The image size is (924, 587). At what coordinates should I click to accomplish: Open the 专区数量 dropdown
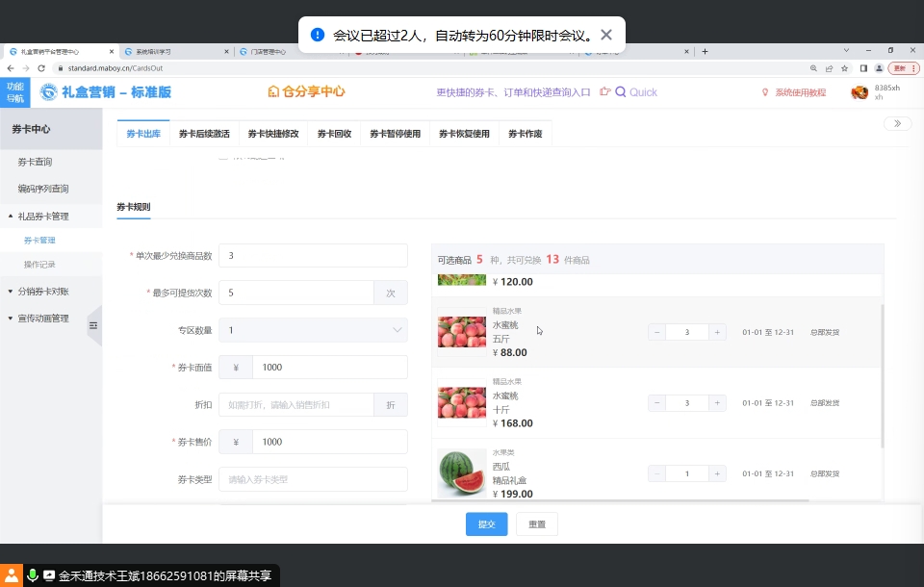click(x=313, y=330)
